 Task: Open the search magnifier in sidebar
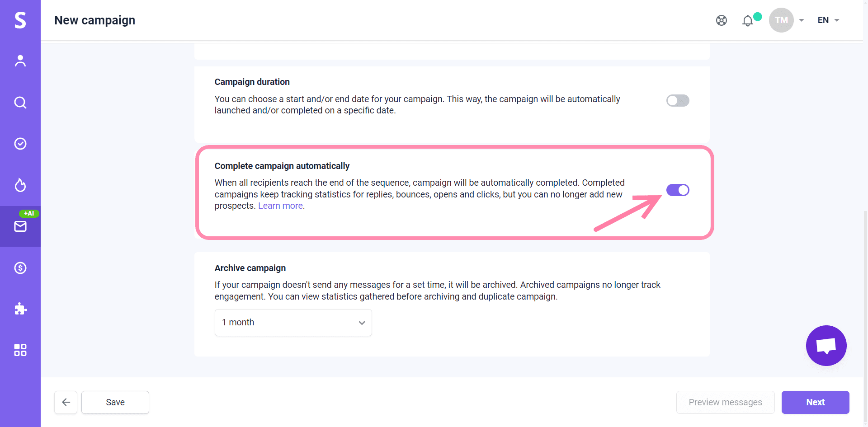pos(20,103)
